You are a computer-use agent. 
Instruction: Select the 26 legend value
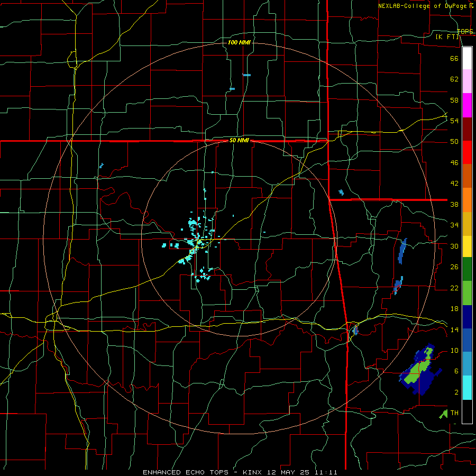pyautogui.click(x=454, y=267)
